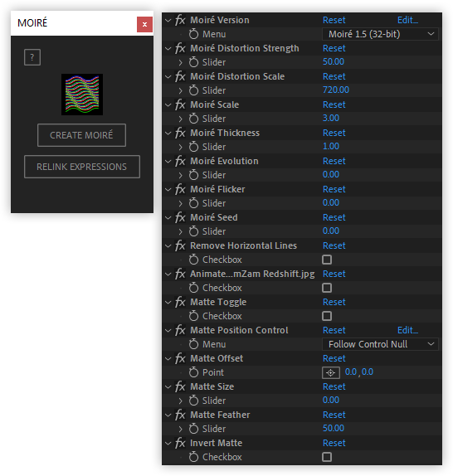The height and width of the screenshot is (476, 453).
Task: Click the fx icon of Invert Matte
Action: click(x=180, y=443)
